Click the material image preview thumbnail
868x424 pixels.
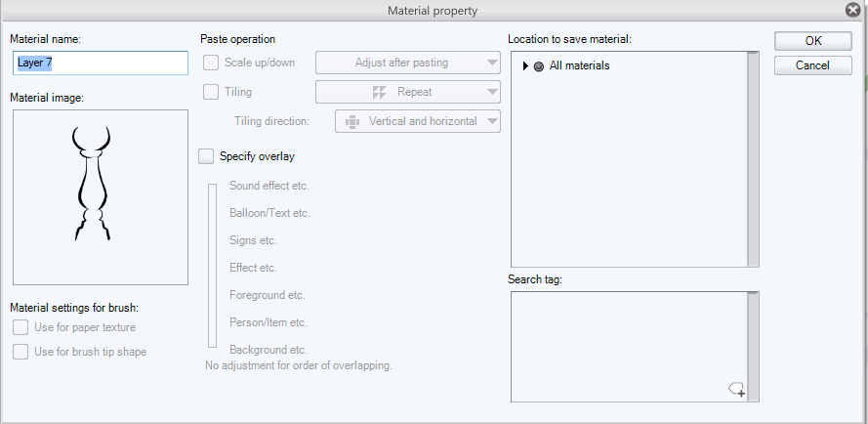pos(100,197)
